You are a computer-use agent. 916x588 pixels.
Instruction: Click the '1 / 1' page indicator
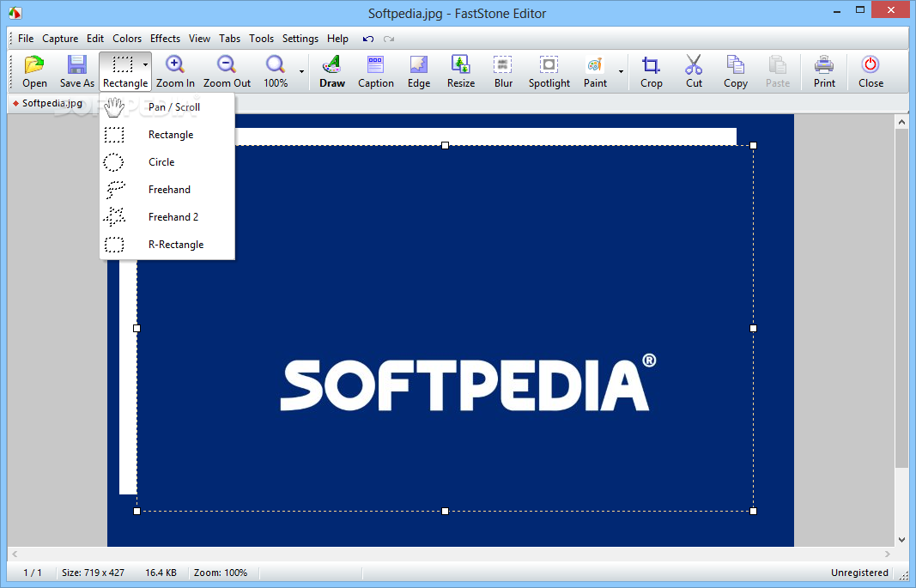click(x=32, y=573)
